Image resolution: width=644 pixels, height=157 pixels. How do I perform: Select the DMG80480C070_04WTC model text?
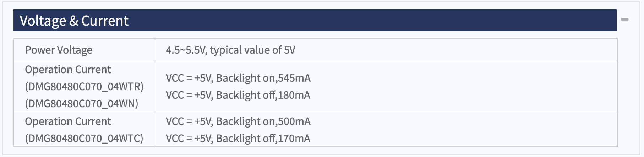(x=84, y=139)
